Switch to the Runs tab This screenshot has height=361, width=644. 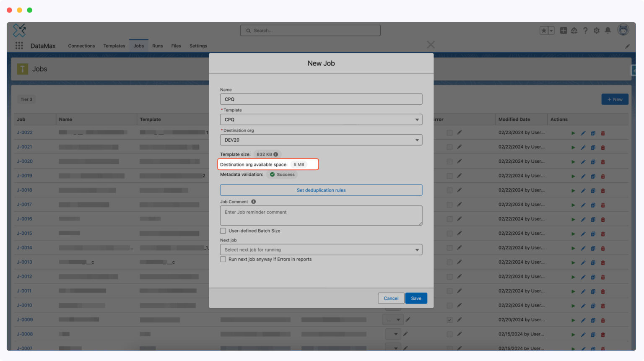[x=157, y=46]
